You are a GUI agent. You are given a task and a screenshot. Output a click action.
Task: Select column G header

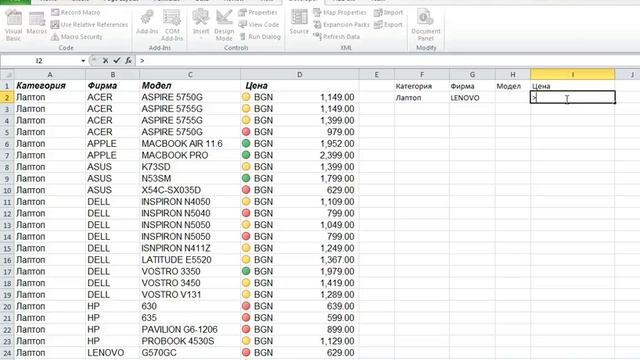pos(472,75)
